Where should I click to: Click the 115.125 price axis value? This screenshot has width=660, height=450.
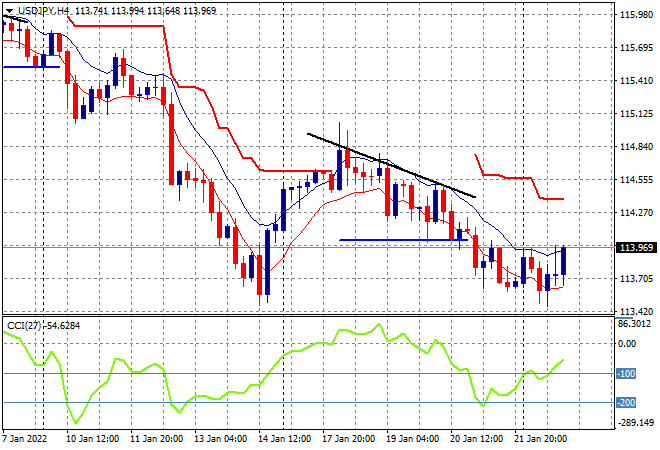click(636, 114)
